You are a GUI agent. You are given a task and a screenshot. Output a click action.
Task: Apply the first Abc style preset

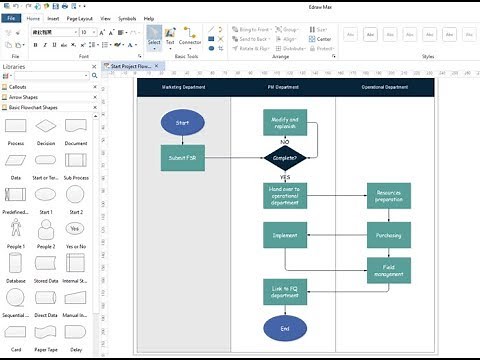350,34
